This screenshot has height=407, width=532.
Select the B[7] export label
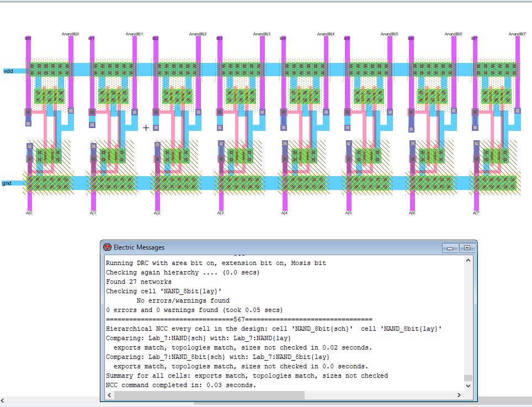point(474,38)
